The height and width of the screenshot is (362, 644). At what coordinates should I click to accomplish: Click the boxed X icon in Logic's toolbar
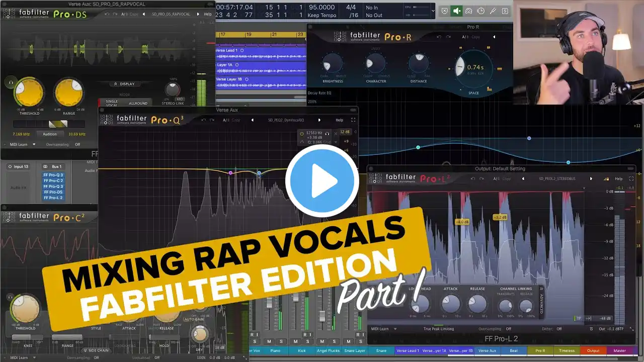444,11
